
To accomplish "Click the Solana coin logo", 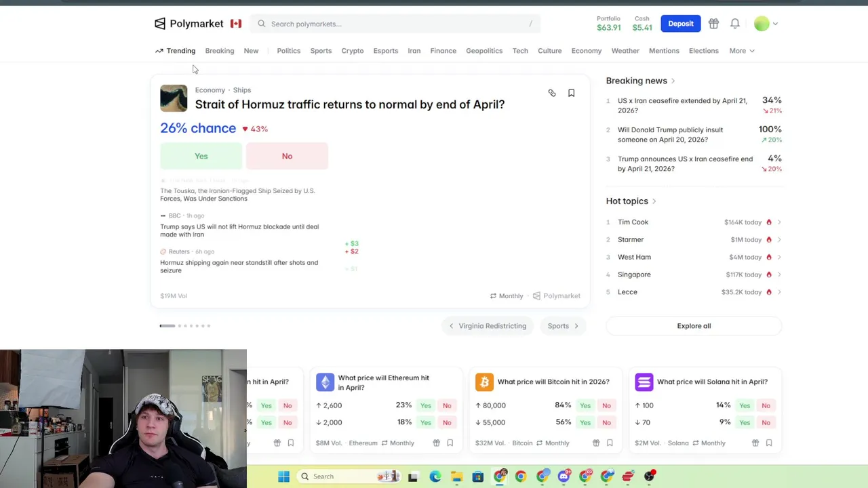I will (644, 382).
